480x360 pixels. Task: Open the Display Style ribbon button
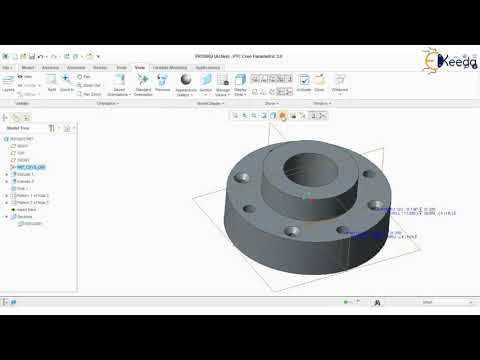click(240, 85)
